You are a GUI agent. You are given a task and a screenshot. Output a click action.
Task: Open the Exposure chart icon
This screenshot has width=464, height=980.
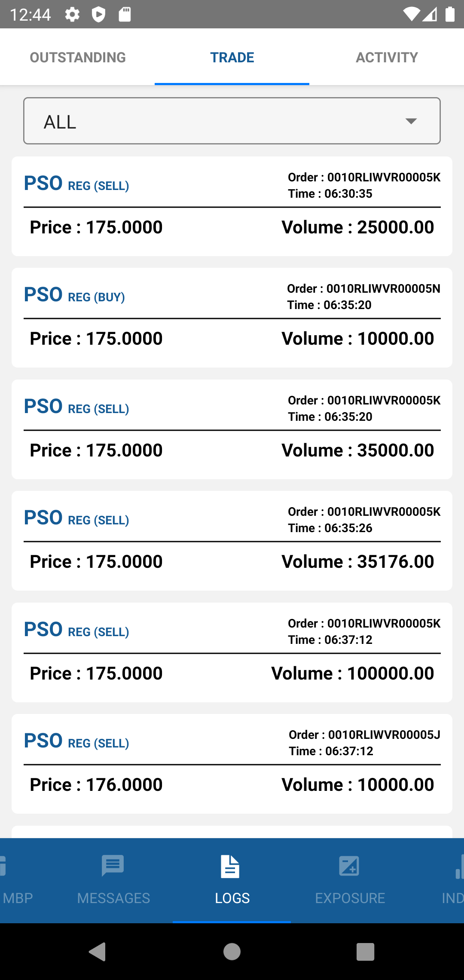349,866
